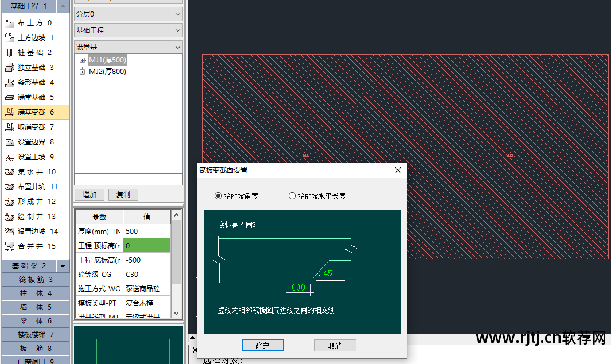Select the 条形基础 strip foundation icon
The image size is (611, 364).
pyautogui.click(x=9, y=83)
